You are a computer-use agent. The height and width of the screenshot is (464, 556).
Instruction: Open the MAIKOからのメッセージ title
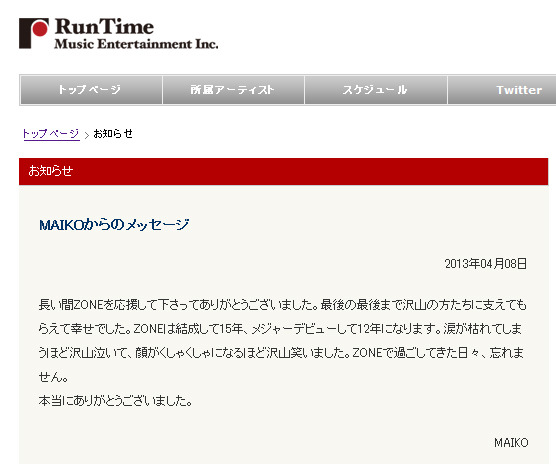click(x=114, y=225)
